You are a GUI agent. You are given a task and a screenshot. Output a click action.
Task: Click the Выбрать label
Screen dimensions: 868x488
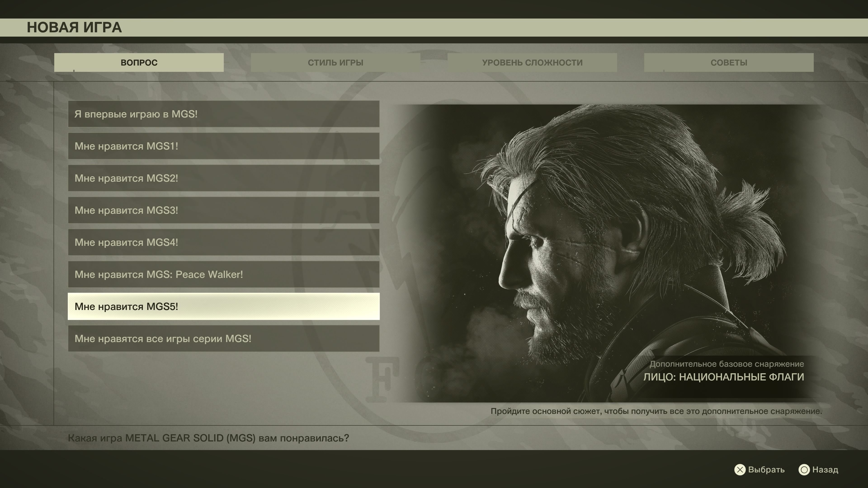point(766,470)
